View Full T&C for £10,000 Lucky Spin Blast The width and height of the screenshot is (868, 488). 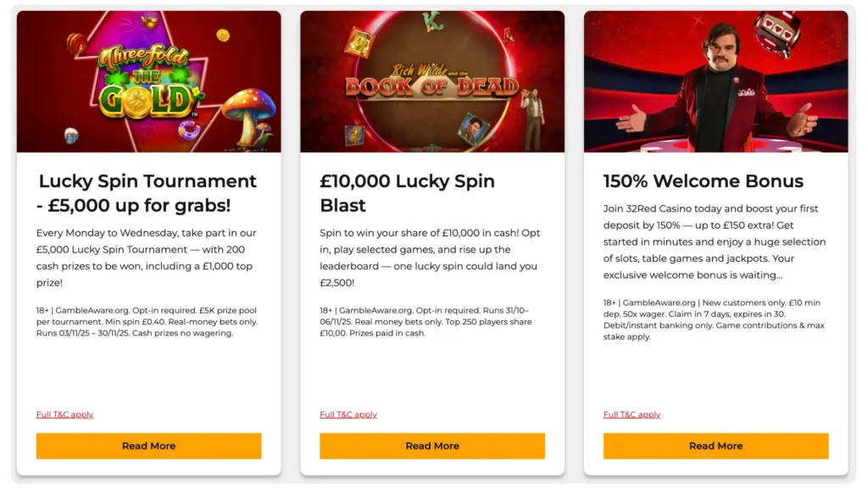(x=348, y=414)
